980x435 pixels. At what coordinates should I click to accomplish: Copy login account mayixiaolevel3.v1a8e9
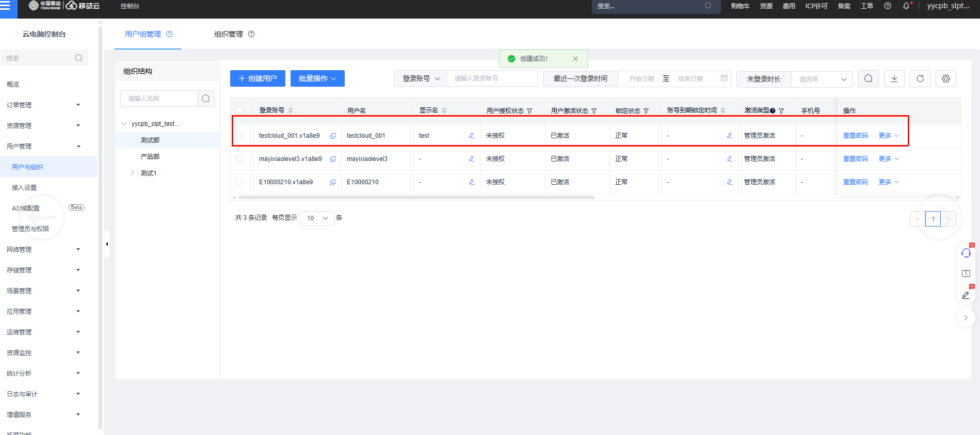[333, 159]
